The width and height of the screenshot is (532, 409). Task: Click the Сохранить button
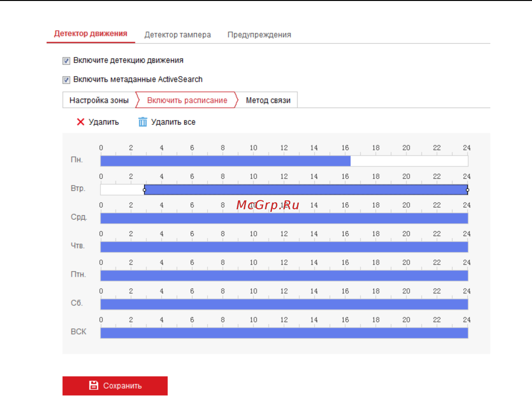coord(115,386)
